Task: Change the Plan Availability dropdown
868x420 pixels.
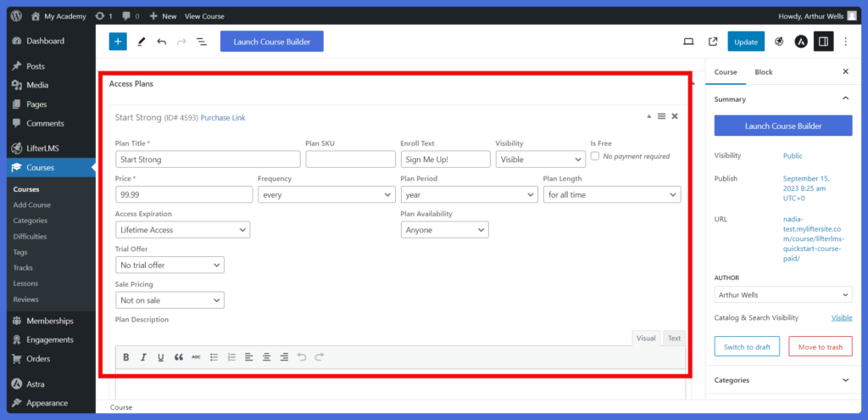Action: [444, 230]
